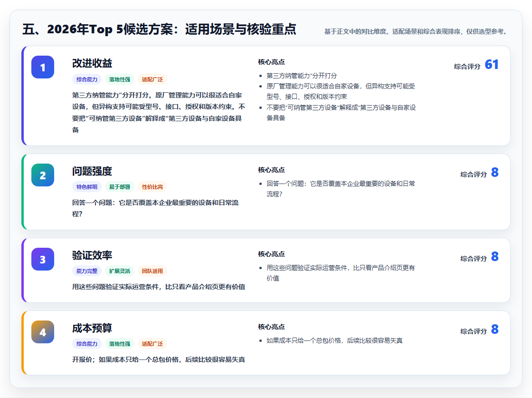
Task: Click 综合评分 label in 验证效率 card
Action: (474, 259)
